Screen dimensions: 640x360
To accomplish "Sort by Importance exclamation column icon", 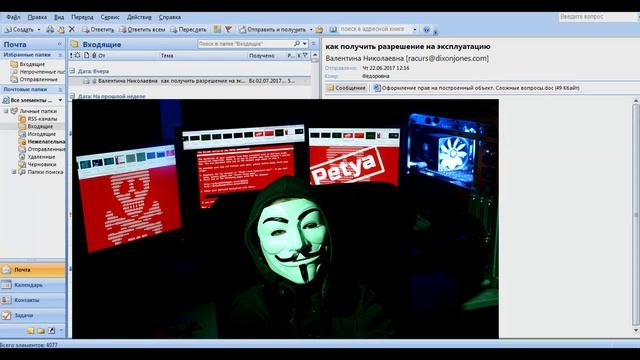I will coord(71,56).
